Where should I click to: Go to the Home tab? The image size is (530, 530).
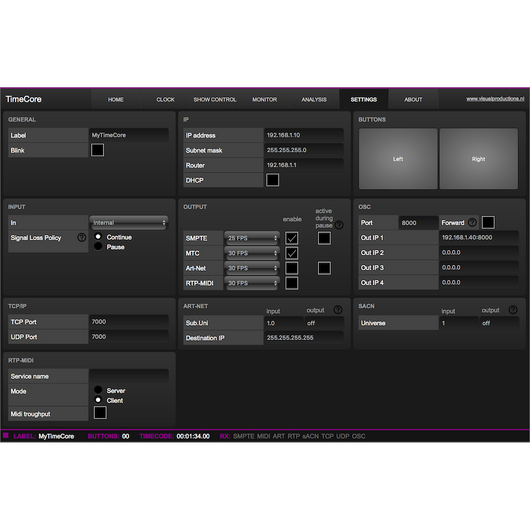click(116, 99)
